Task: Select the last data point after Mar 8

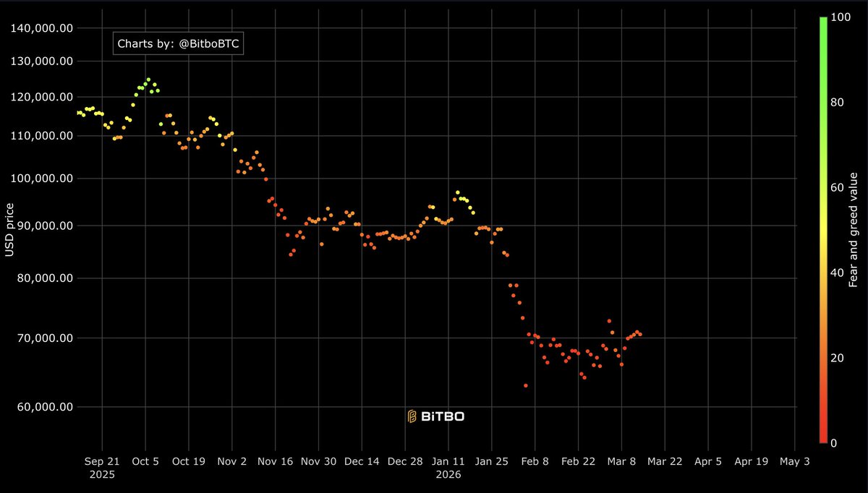Action: 640,334
